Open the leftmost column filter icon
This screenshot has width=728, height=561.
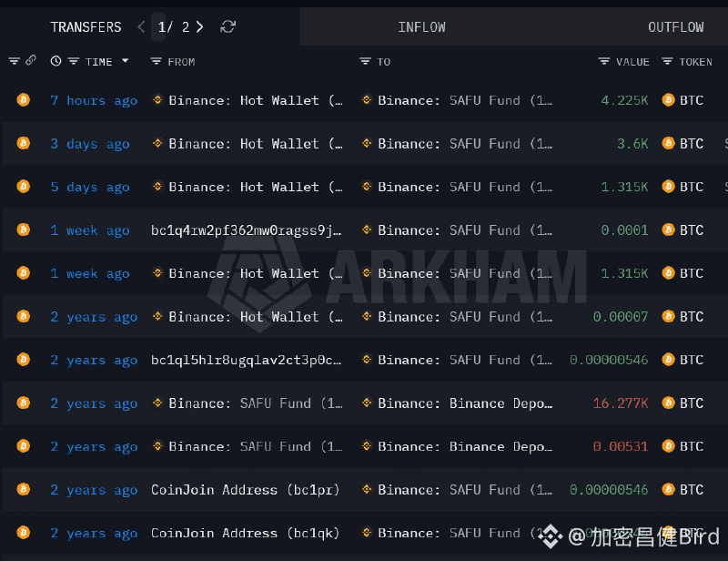(x=14, y=61)
